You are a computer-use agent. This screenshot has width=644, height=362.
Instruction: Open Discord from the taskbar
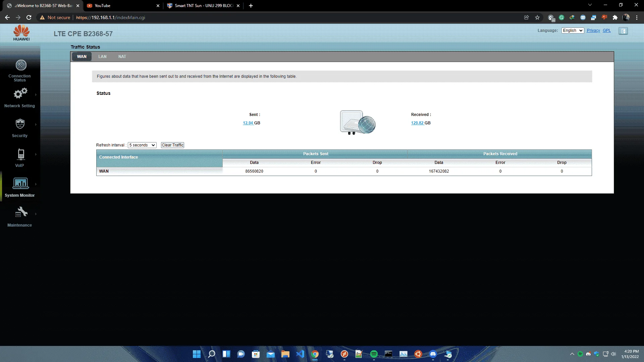[x=433, y=354]
